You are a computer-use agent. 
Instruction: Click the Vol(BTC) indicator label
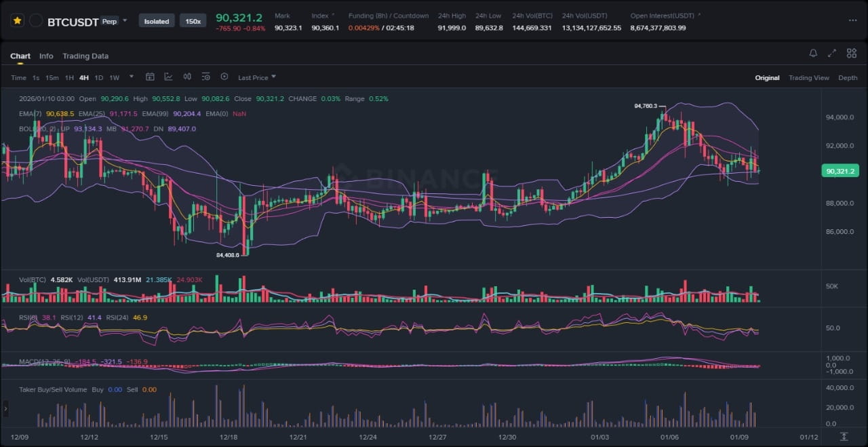[33, 279]
